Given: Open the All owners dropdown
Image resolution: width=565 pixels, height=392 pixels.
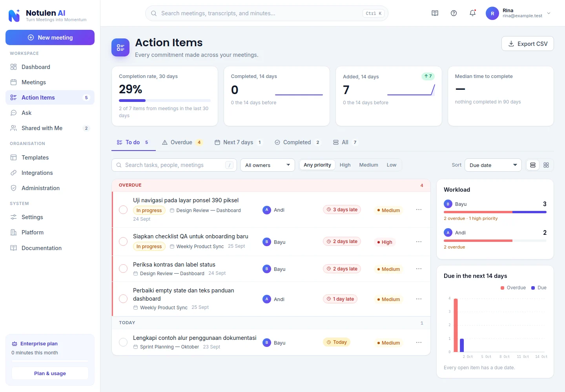Looking at the screenshot, I should click(x=268, y=165).
